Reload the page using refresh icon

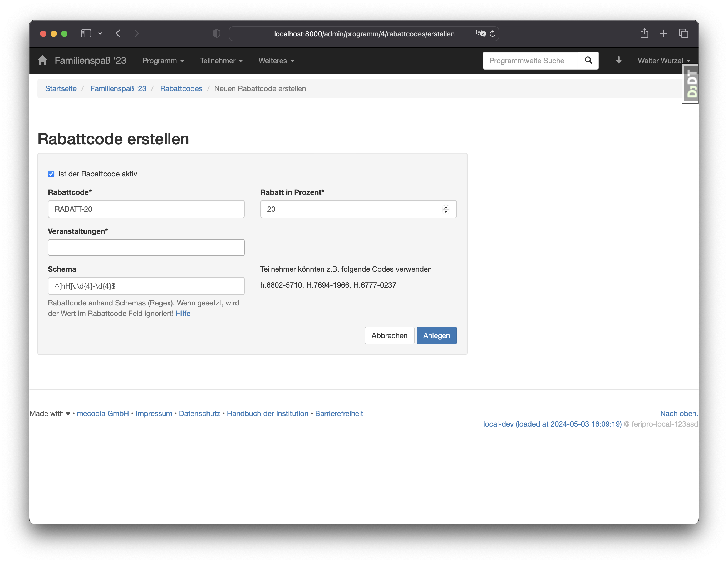[x=492, y=33]
